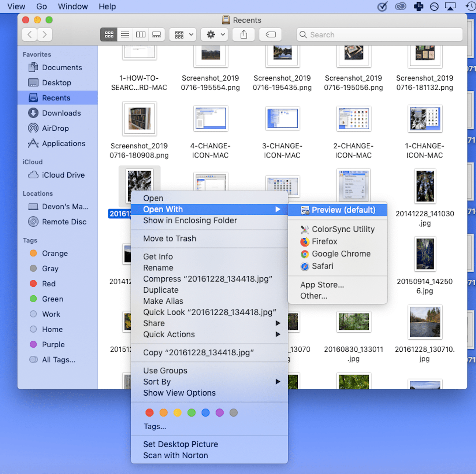Switch to gallery view in toolbar
Image resolution: width=476 pixels, height=474 pixels.
click(x=157, y=35)
